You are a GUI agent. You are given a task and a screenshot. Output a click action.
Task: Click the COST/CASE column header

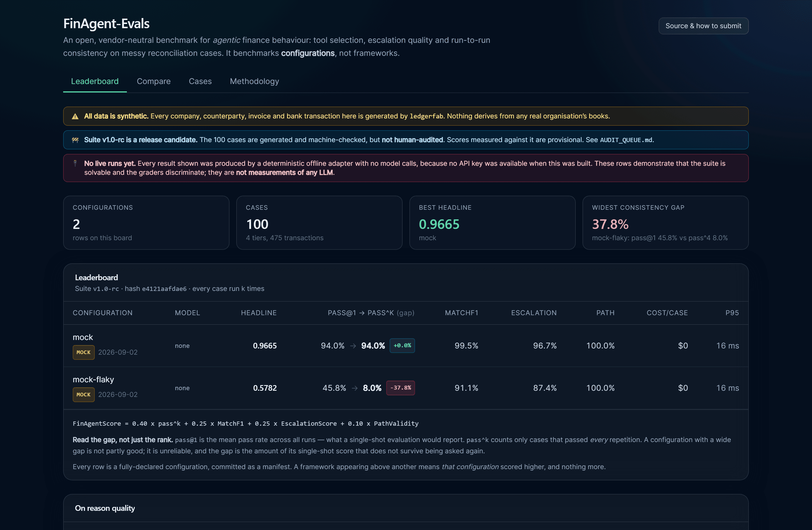[x=667, y=313]
